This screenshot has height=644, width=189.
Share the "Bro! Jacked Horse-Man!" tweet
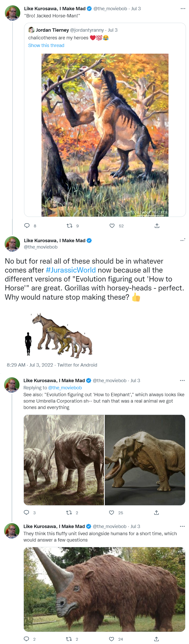(x=157, y=226)
